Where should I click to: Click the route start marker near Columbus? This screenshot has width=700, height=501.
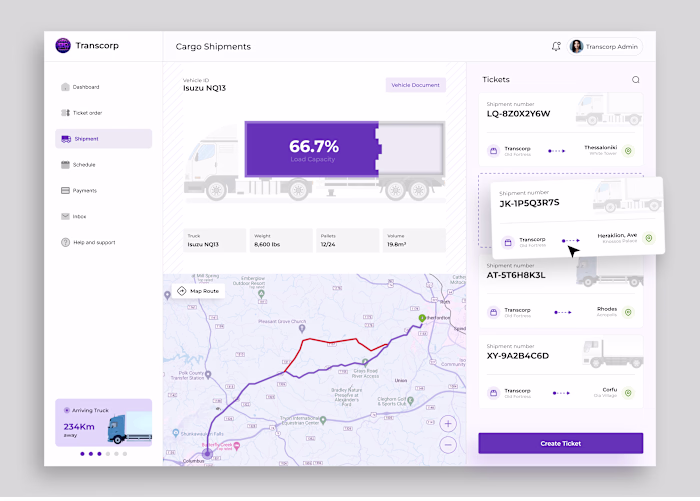coord(207,454)
